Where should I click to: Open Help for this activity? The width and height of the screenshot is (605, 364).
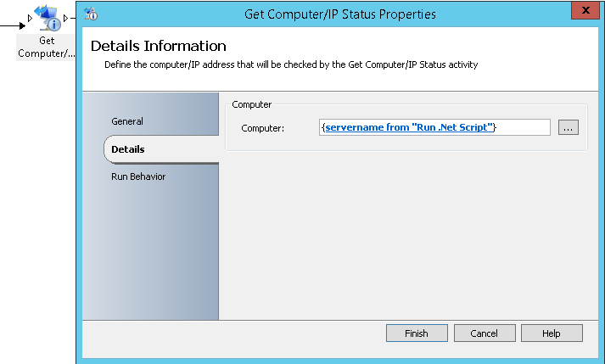point(552,333)
